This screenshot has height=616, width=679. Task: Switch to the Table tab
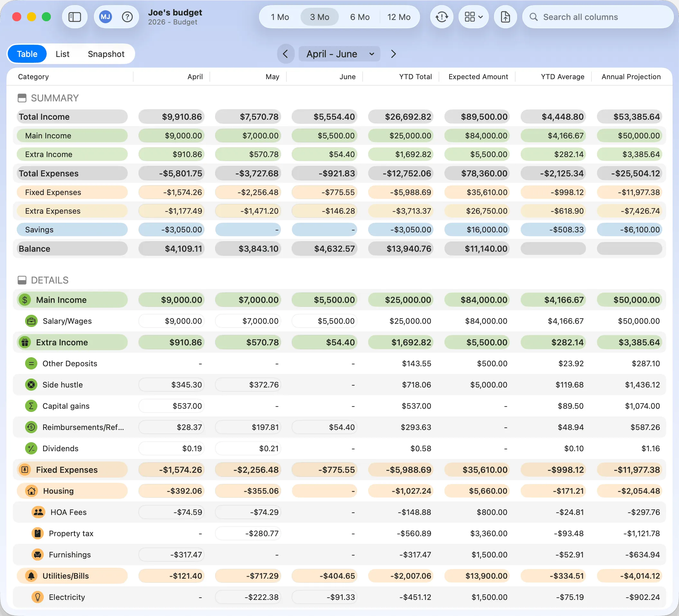(27, 54)
